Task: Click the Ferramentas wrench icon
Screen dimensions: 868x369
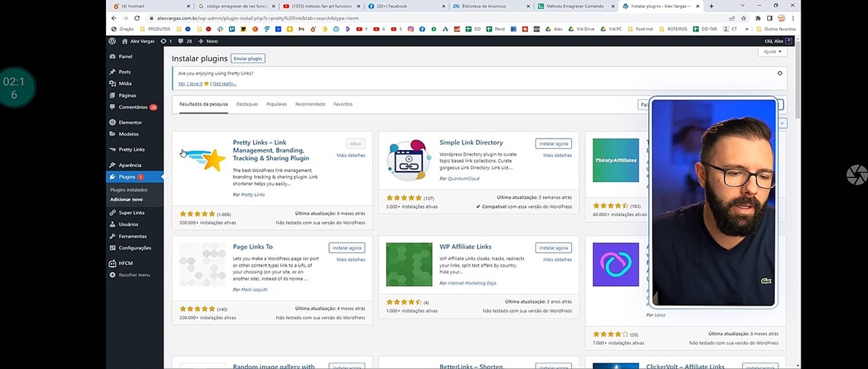Action: point(112,236)
